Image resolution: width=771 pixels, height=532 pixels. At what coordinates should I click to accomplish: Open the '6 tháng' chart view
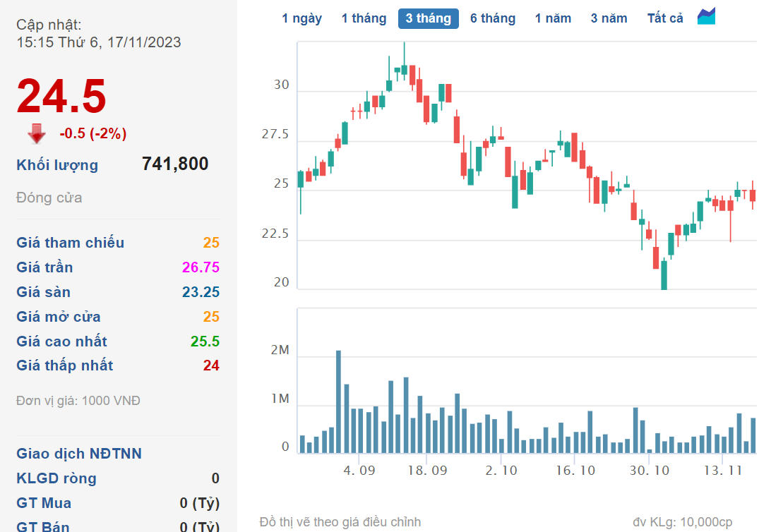tap(493, 18)
